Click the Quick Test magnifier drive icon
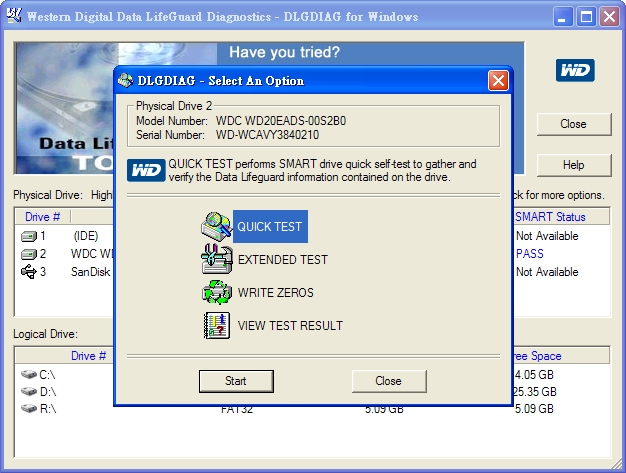The image size is (626, 473). 216,226
